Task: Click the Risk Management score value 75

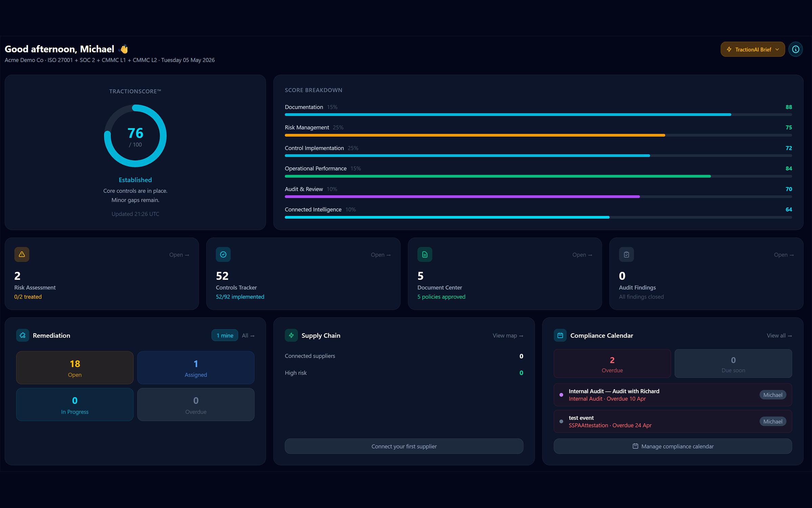Action: point(789,128)
